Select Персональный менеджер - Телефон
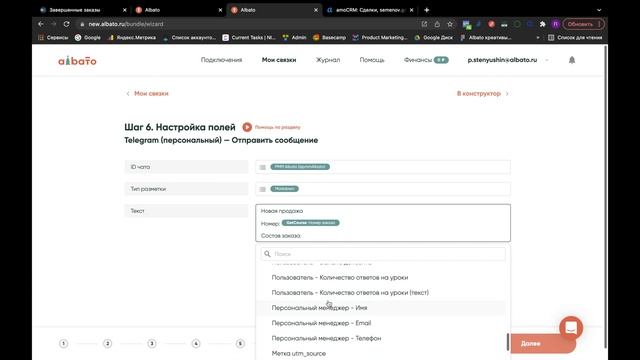Viewport: 640px width, 360px height. pos(326,338)
